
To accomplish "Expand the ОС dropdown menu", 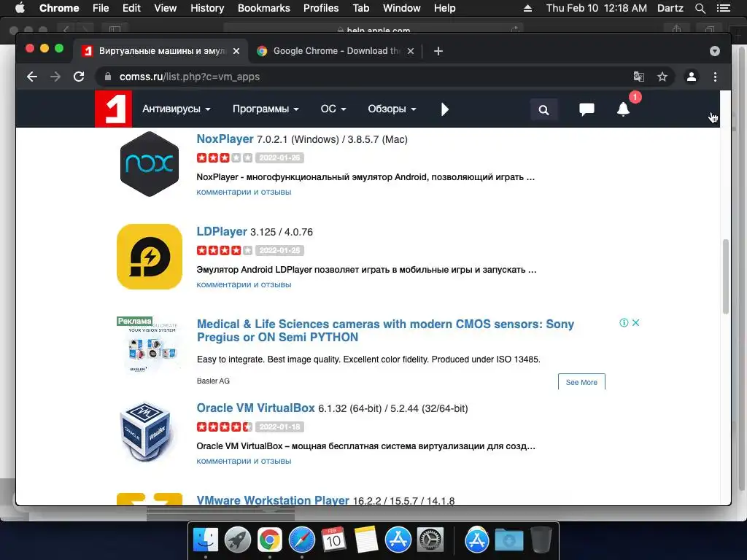I will (333, 109).
